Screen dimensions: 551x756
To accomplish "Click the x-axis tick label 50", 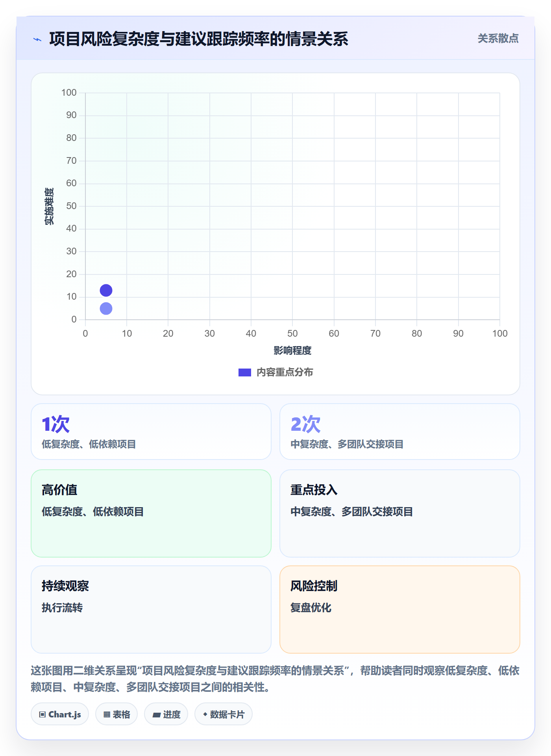I will coord(292,334).
